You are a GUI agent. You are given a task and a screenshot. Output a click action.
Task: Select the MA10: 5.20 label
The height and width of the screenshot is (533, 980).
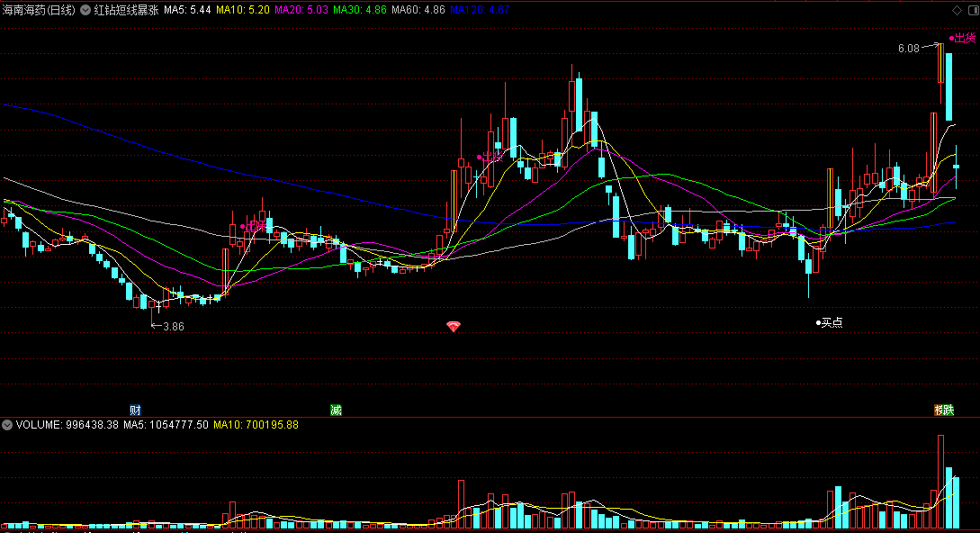coord(243,10)
